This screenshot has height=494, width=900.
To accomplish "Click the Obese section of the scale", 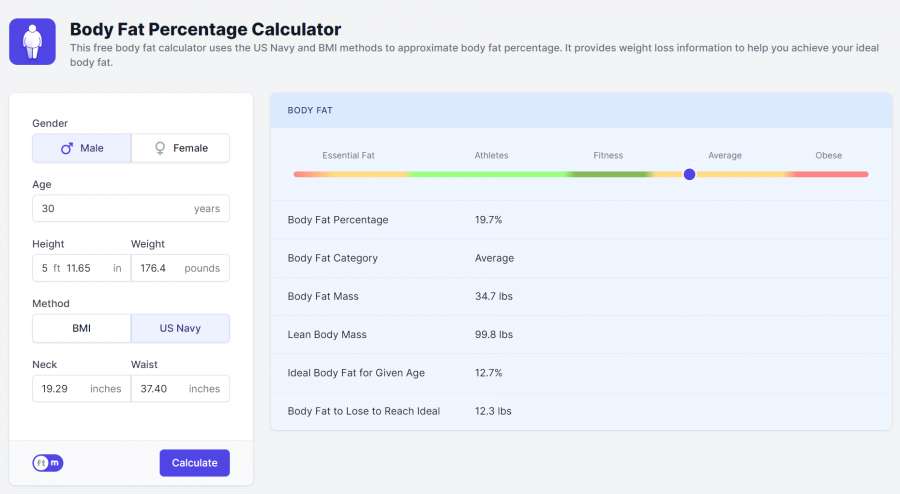I will coord(828,174).
